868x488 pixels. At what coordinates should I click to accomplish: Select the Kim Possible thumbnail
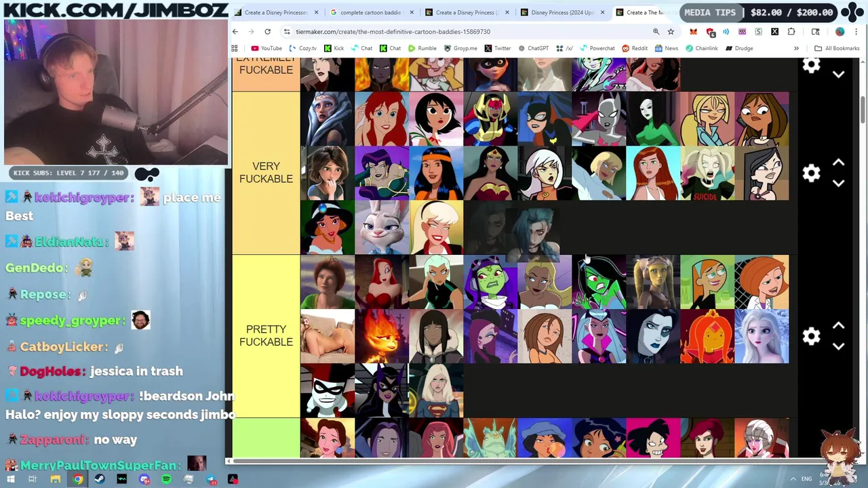762,282
